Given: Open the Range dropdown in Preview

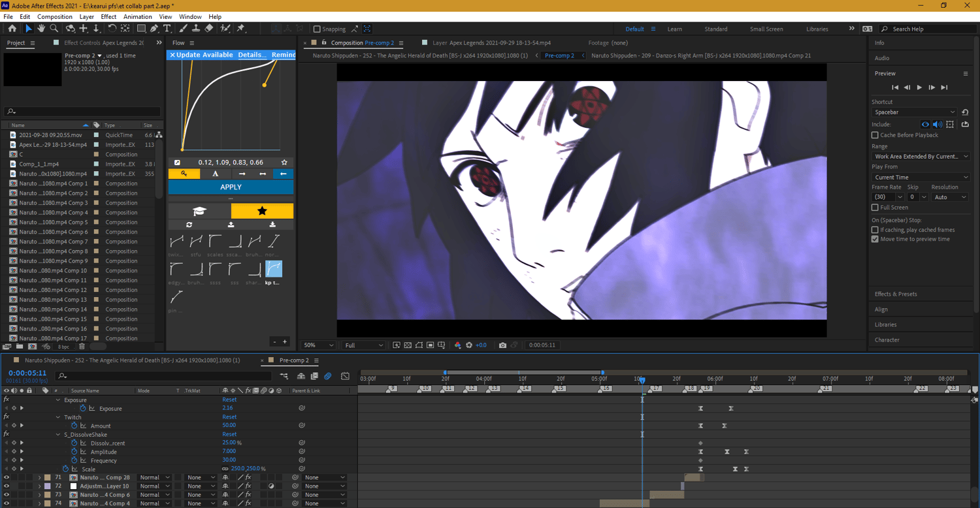Looking at the screenshot, I should (x=921, y=157).
